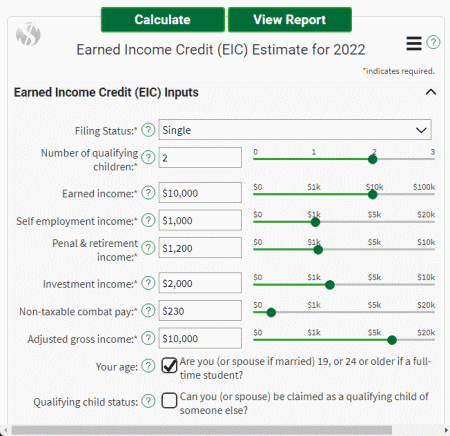Show help for Adjusted gross income
Viewport: 450px width, 436px height.
point(148,338)
